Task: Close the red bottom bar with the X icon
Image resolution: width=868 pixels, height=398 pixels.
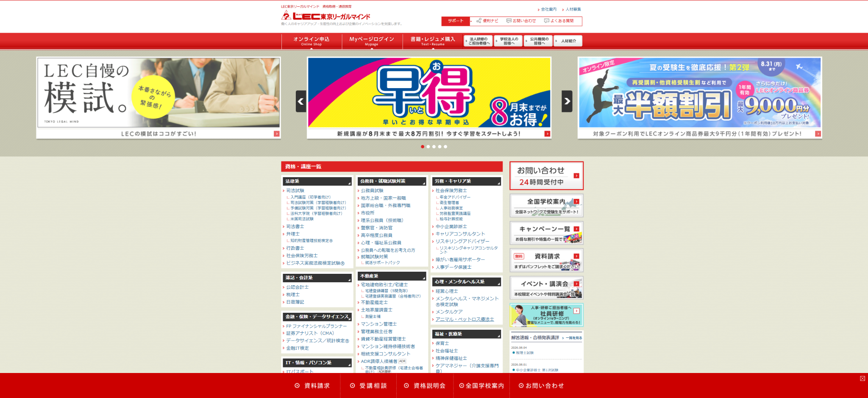Action: (x=862, y=379)
